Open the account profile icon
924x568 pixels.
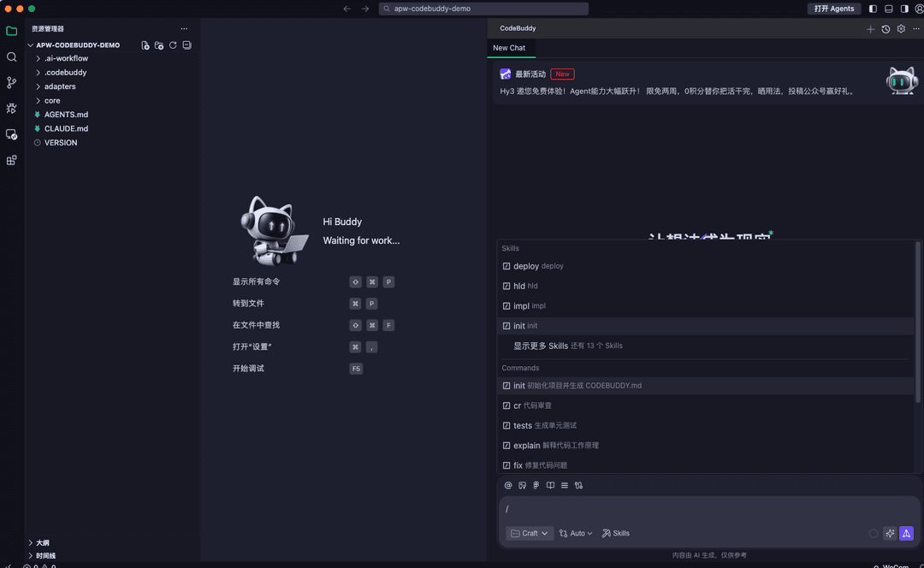pos(919,9)
